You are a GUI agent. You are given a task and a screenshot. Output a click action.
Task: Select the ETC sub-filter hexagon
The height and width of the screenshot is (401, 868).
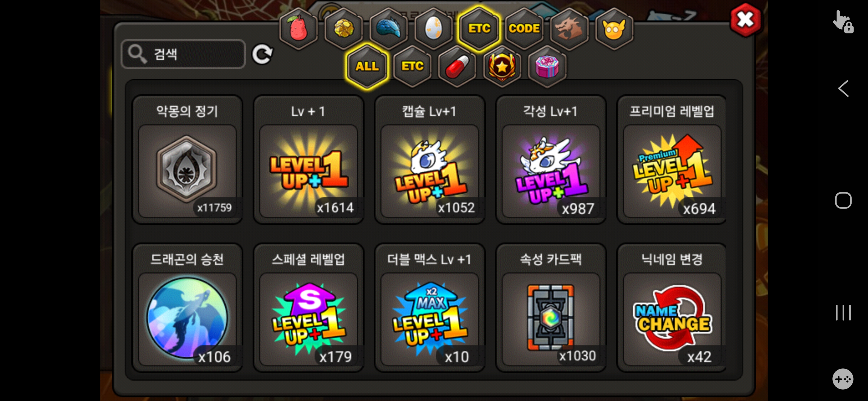tap(412, 66)
